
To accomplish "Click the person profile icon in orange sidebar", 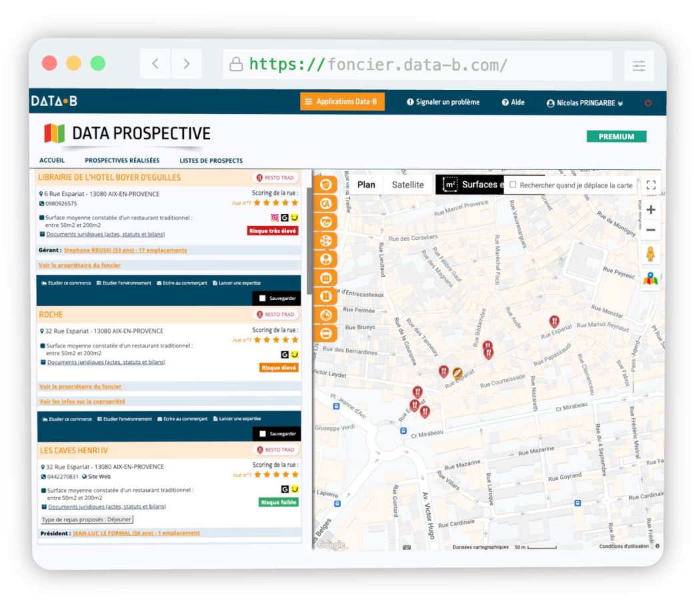I will pos(325,259).
